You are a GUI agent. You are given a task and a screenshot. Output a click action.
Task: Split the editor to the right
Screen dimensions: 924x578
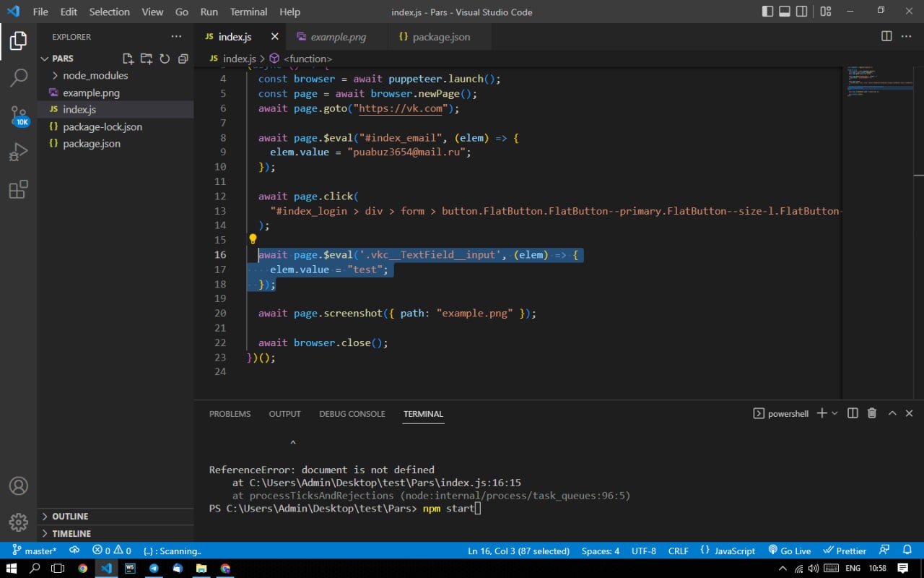point(886,36)
